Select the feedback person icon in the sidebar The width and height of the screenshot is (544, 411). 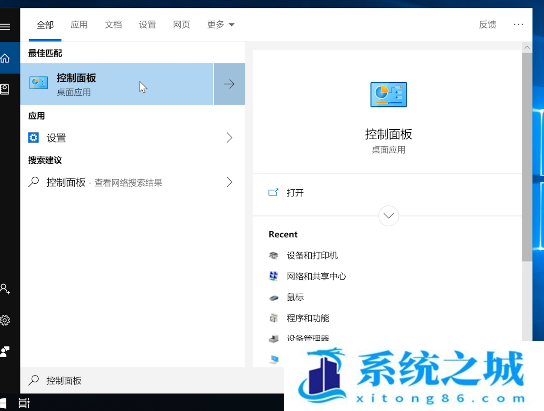click(x=5, y=351)
